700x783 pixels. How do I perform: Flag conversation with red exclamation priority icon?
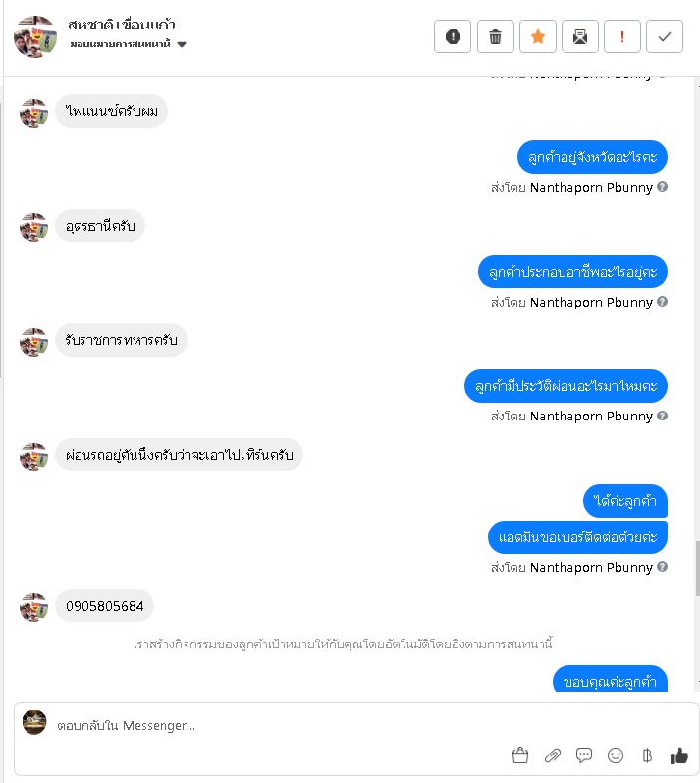pos(622,36)
